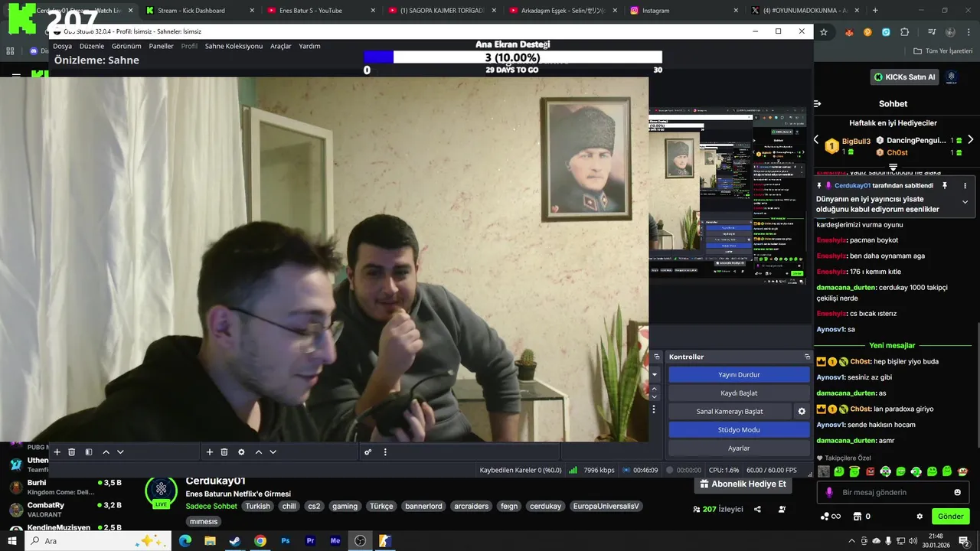The width and height of the screenshot is (980, 551).
Task: Move source down in the list
Action: click(x=273, y=452)
